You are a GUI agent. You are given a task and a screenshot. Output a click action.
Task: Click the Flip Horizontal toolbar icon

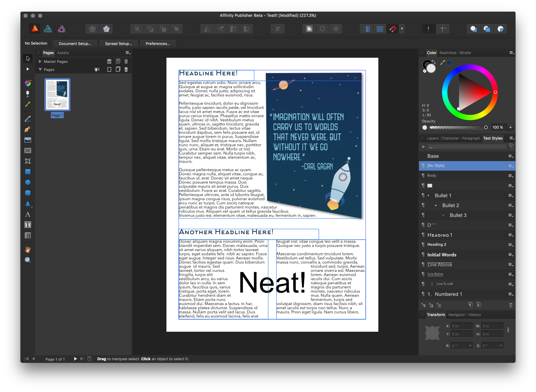[207, 29]
